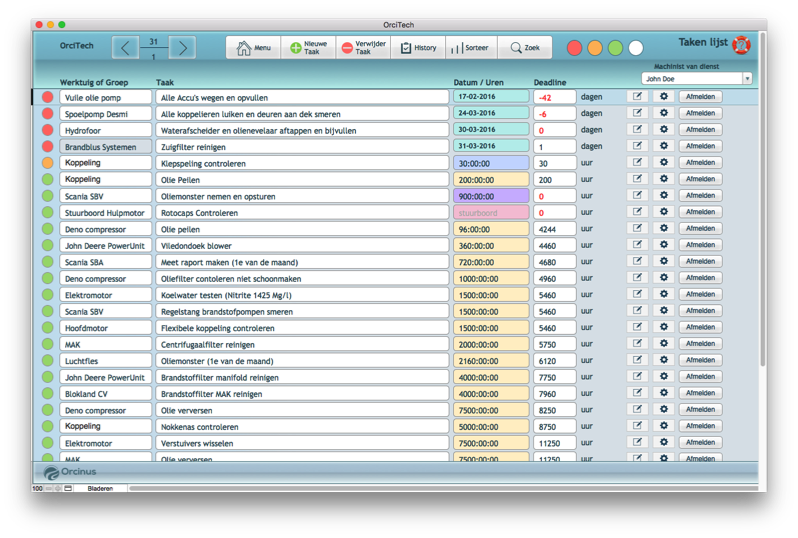Click Afmelden for Brandblus Systemen row
The width and height of the screenshot is (798, 538).
(700, 147)
